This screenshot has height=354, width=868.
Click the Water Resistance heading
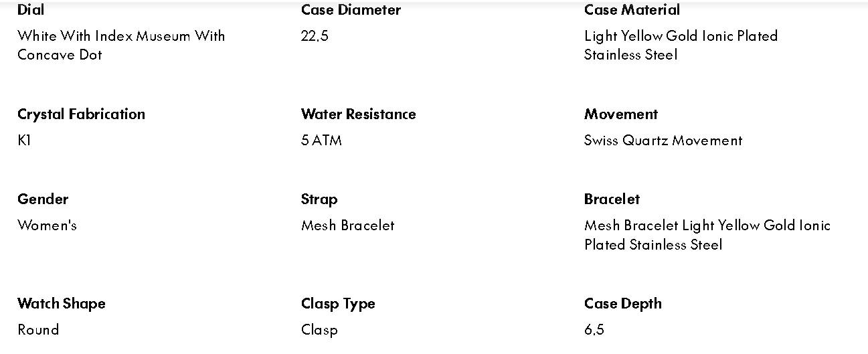click(358, 114)
